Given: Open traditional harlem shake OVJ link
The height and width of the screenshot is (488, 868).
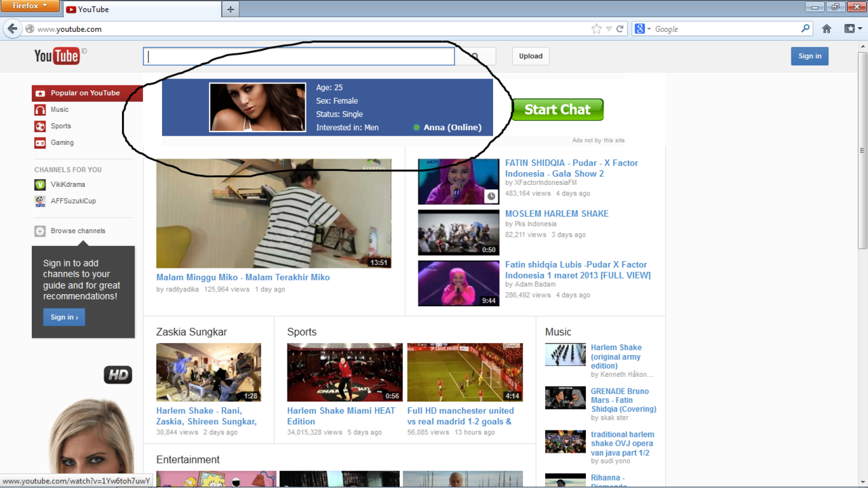Looking at the screenshot, I should (622, 444).
